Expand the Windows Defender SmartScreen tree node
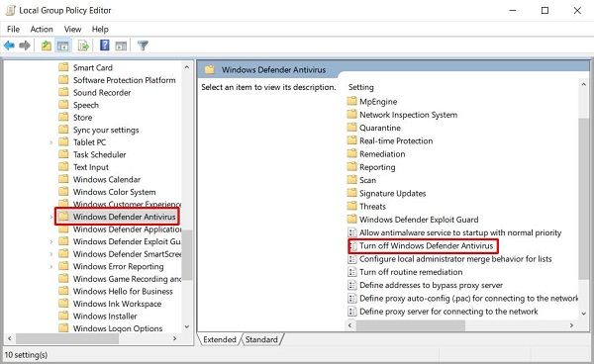The width and height of the screenshot is (594, 364). (51, 254)
